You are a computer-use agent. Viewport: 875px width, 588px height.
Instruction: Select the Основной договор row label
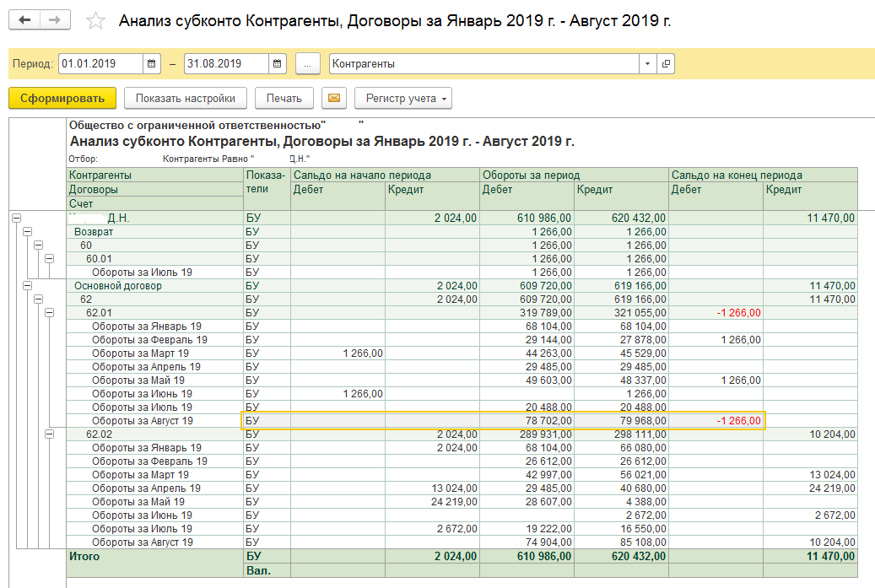pos(118,286)
